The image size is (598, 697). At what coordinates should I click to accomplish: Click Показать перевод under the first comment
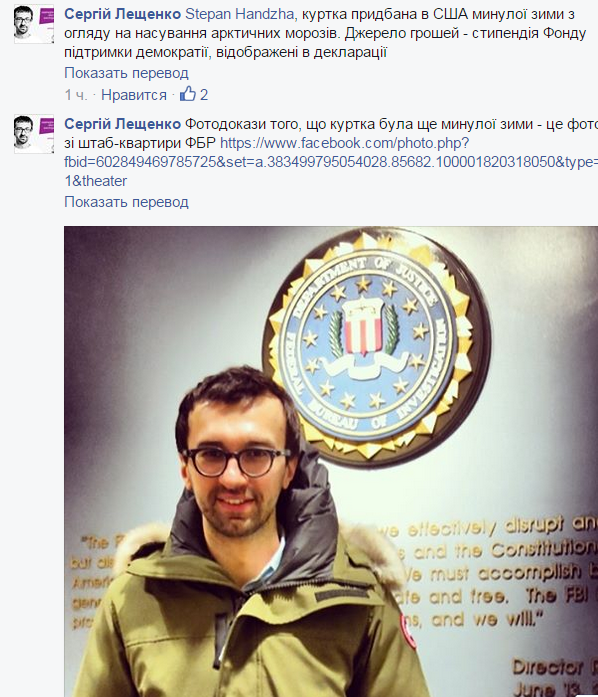point(126,72)
